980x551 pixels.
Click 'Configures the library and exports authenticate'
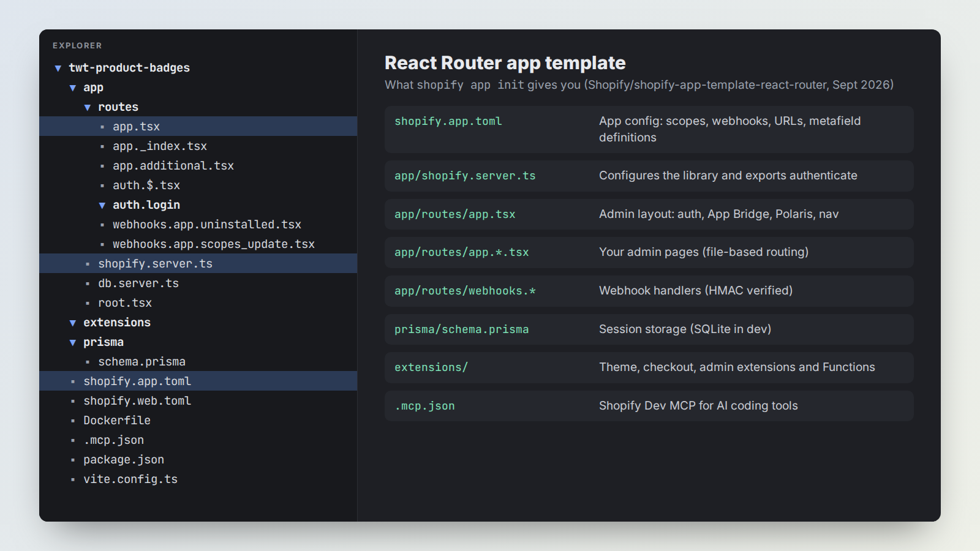pyautogui.click(x=728, y=176)
